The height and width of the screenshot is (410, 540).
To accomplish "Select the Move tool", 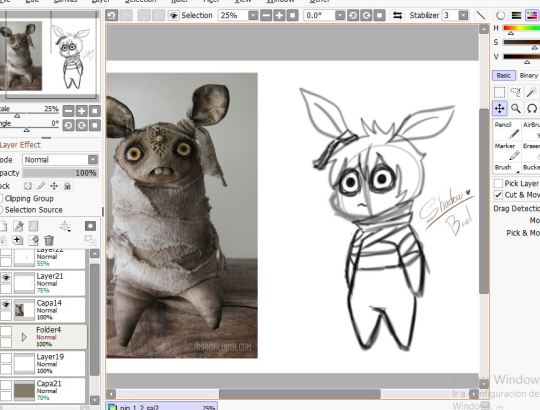I will [500, 108].
